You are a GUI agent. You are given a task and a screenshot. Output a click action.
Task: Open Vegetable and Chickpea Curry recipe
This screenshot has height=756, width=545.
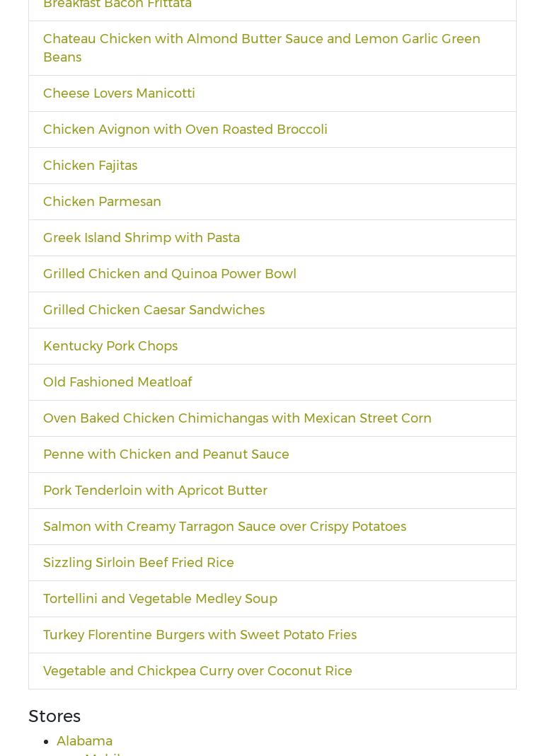click(197, 670)
